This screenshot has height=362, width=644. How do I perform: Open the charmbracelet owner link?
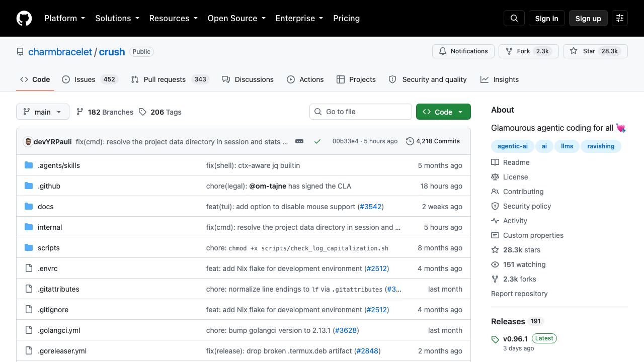coord(60,52)
